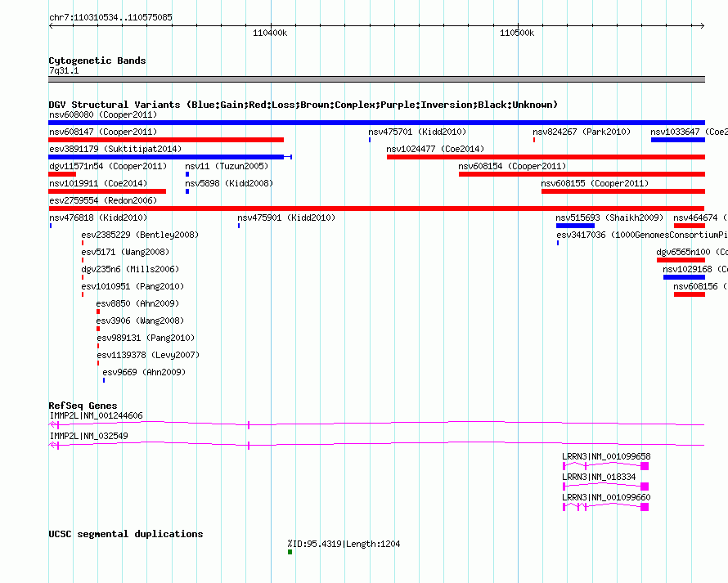The height and width of the screenshot is (583, 728).
Task: Select chr7:110310534..110575085 coordinate label
Action: click(x=110, y=17)
